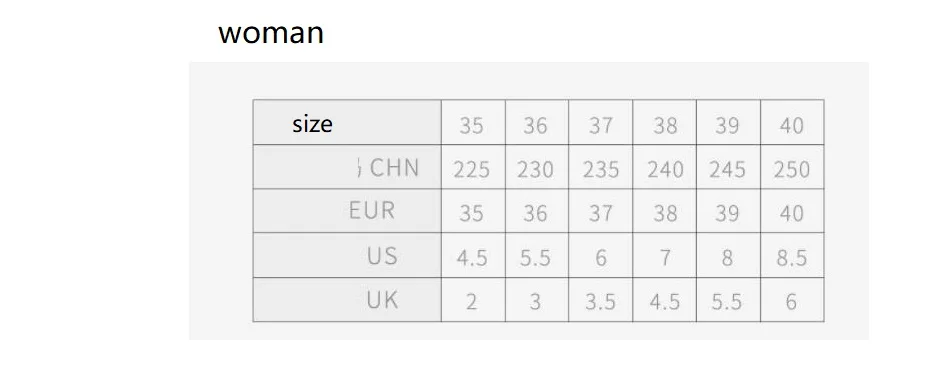
Task: Click CHN value 250
Action: 792,170
